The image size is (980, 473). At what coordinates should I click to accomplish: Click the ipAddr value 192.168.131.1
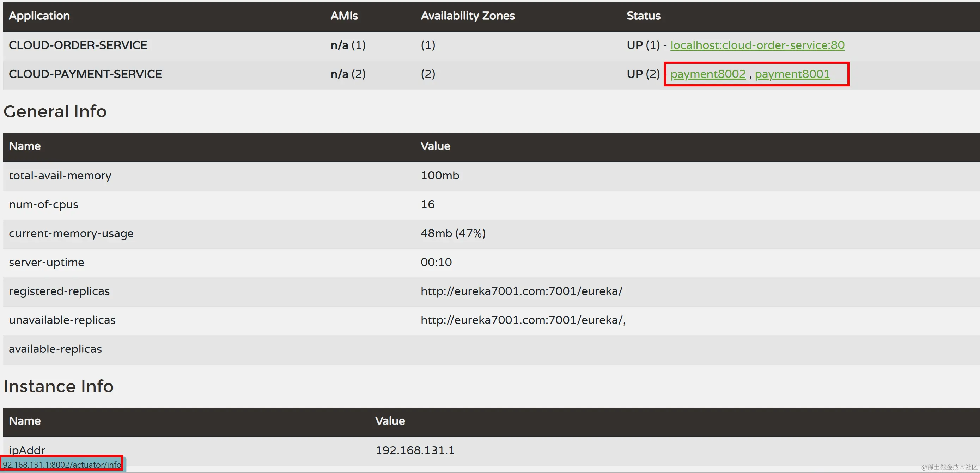(x=415, y=450)
